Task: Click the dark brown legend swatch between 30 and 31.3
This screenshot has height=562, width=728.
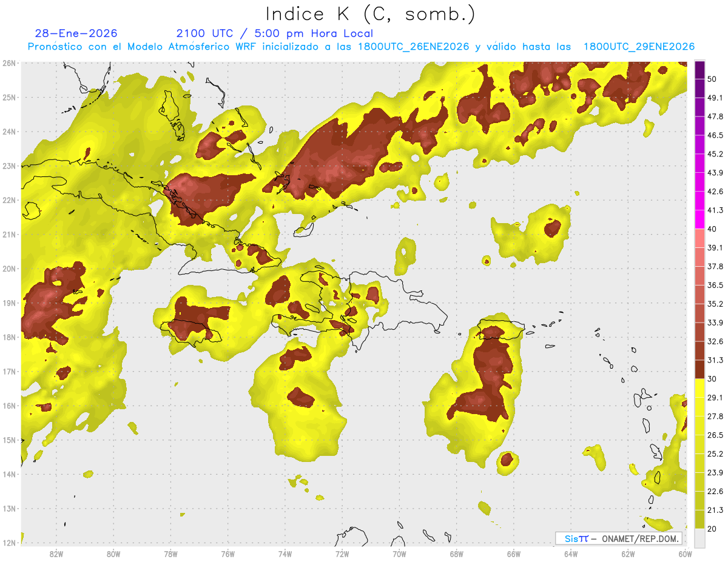Action: click(x=699, y=370)
